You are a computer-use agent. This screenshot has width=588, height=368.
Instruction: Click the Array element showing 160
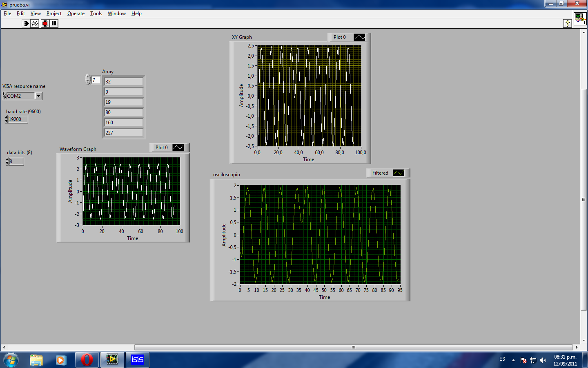[124, 123]
